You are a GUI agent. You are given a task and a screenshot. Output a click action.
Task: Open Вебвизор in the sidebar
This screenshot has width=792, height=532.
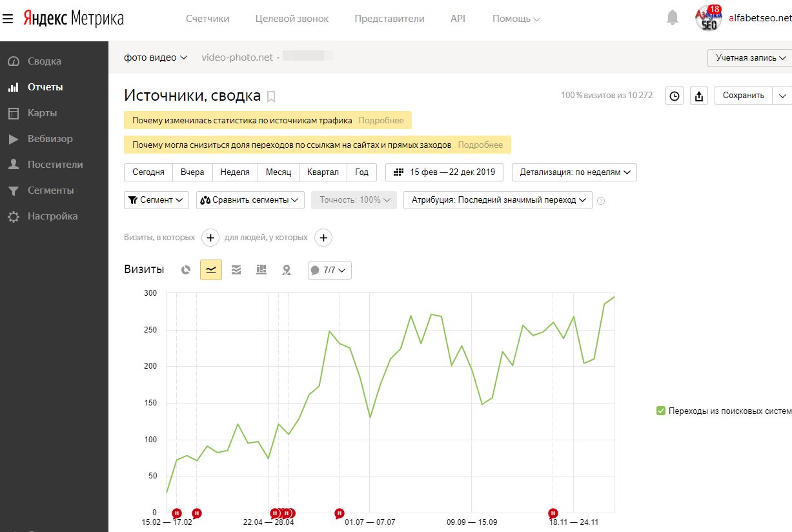coord(50,139)
